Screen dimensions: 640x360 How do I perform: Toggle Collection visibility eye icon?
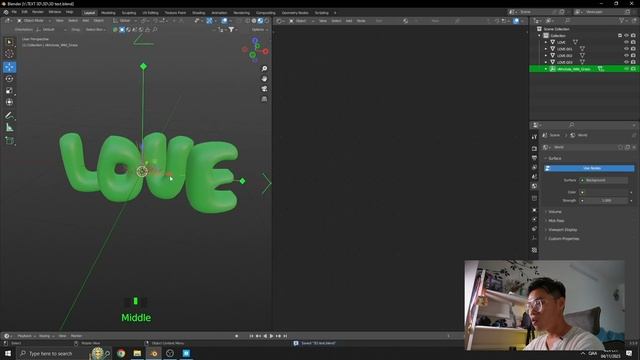click(626, 36)
